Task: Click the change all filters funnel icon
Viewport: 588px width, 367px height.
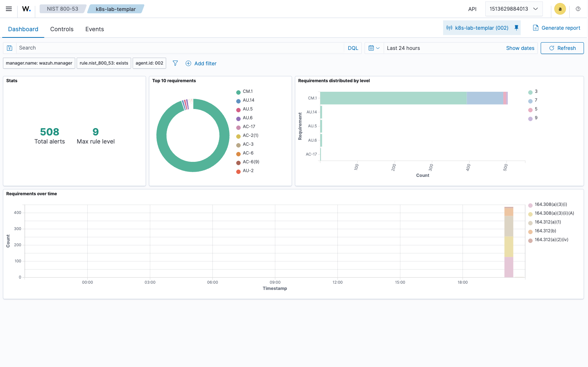Action: pos(175,63)
